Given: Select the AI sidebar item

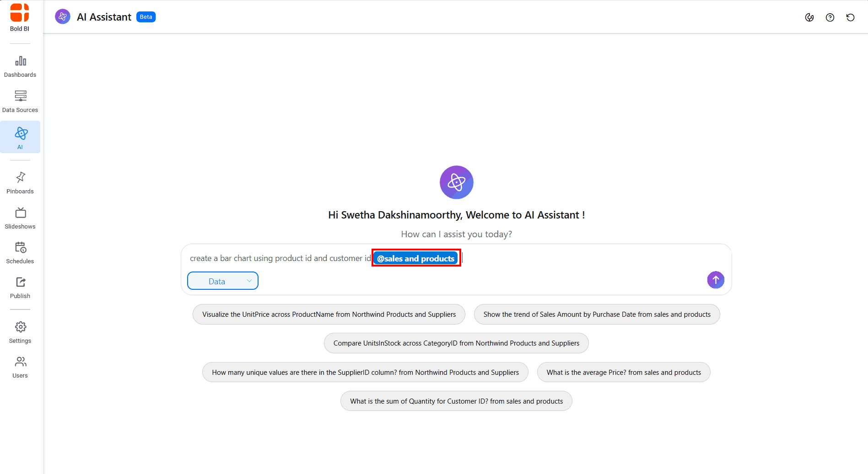Looking at the screenshot, I should coord(20,137).
